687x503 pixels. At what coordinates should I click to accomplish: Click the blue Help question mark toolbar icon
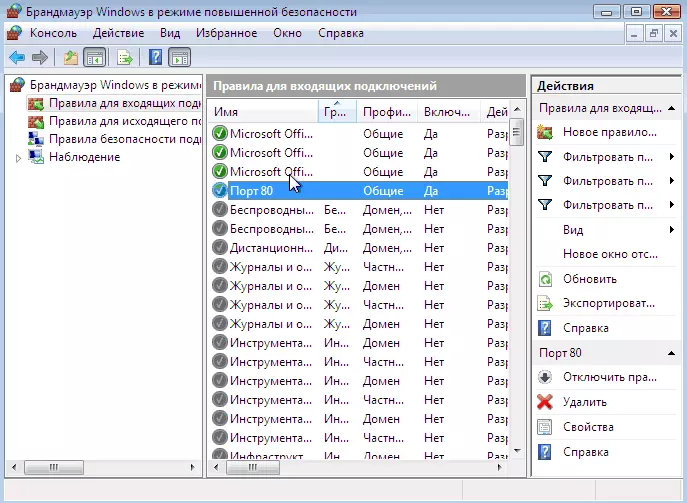click(x=155, y=57)
